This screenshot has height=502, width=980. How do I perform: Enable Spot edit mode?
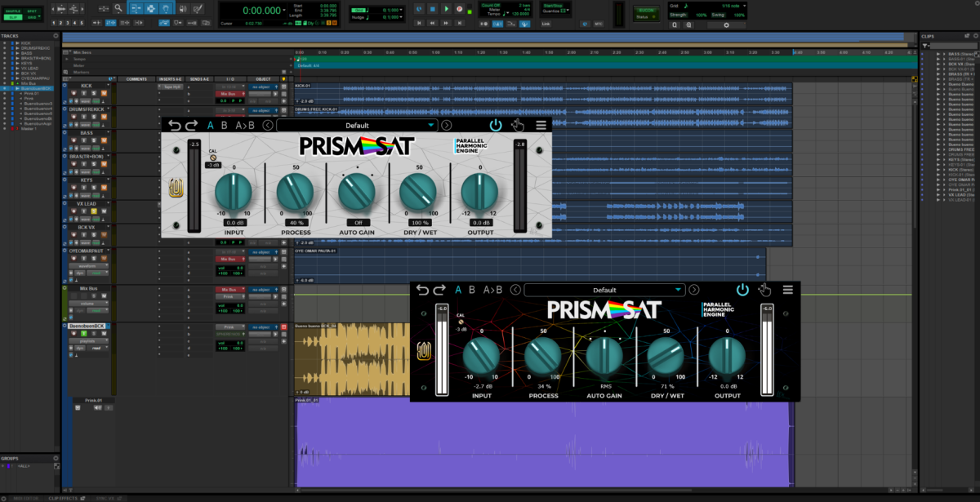coord(32,11)
